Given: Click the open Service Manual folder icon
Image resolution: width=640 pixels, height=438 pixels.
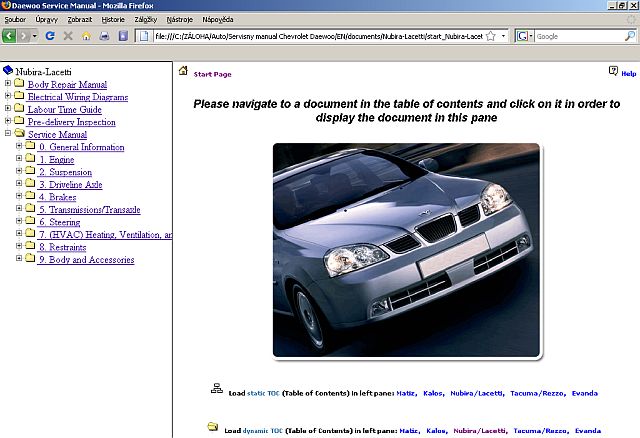Looking at the screenshot, I should (x=19, y=133).
